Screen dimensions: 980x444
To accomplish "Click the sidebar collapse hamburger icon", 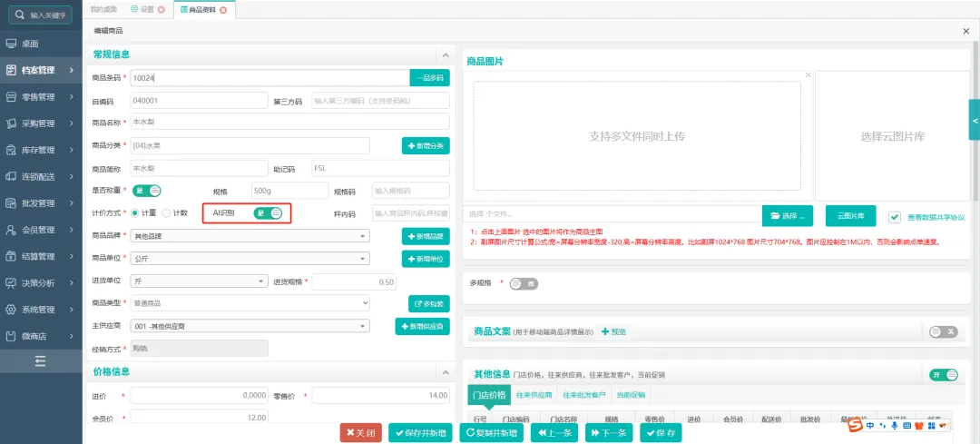I will (41, 361).
